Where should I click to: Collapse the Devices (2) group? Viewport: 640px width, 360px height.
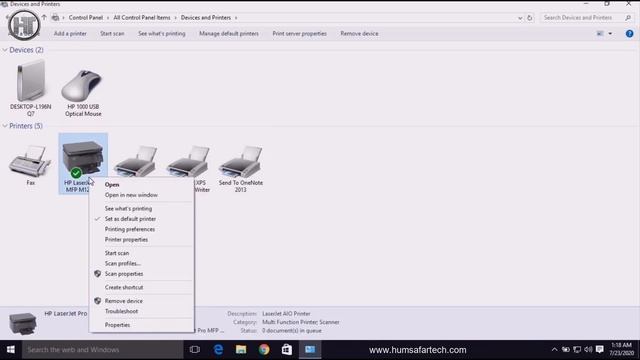(x=5, y=50)
